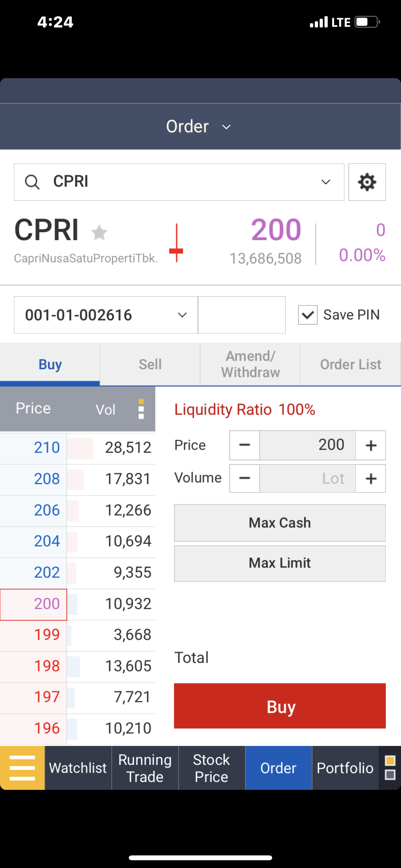Tap the Max Limit button
Screen dimensions: 401x868
pyautogui.click(x=280, y=563)
